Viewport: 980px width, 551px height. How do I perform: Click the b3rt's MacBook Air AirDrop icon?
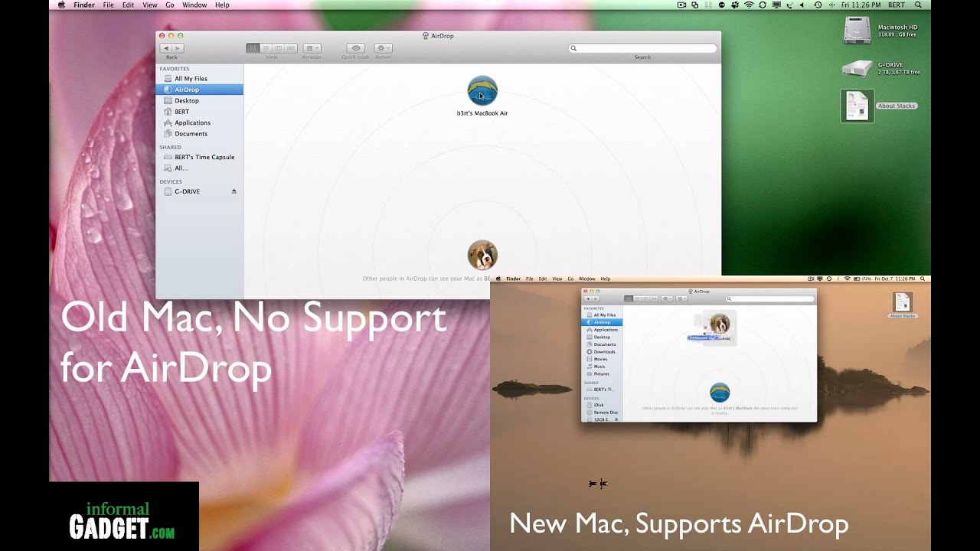click(x=482, y=91)
